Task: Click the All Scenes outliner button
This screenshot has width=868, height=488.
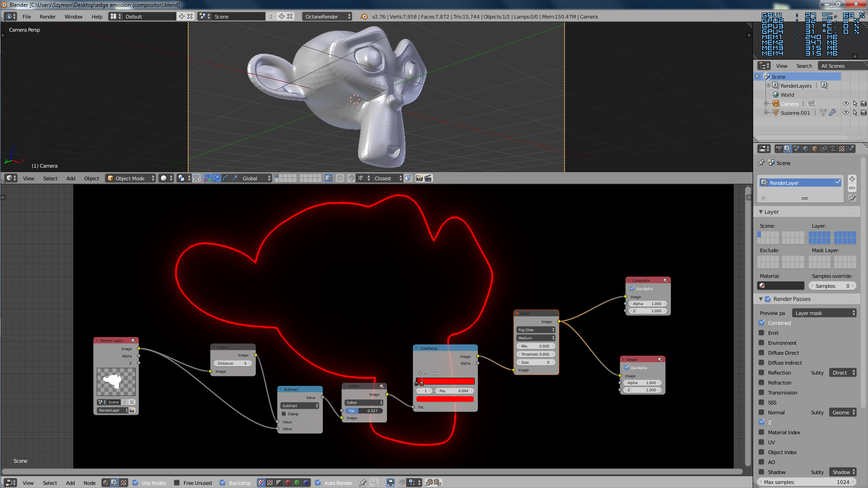Action: (x=833, y=66)
